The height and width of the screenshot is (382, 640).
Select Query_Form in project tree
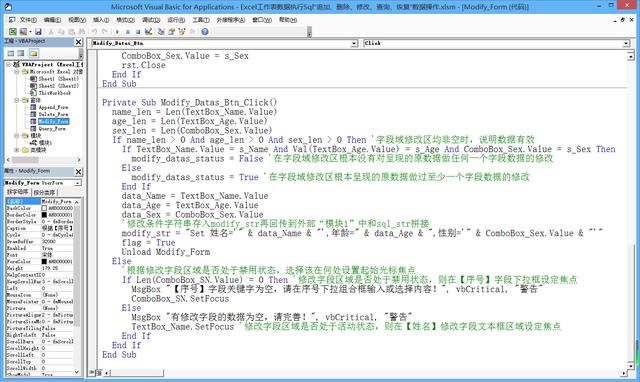(52, 129)
